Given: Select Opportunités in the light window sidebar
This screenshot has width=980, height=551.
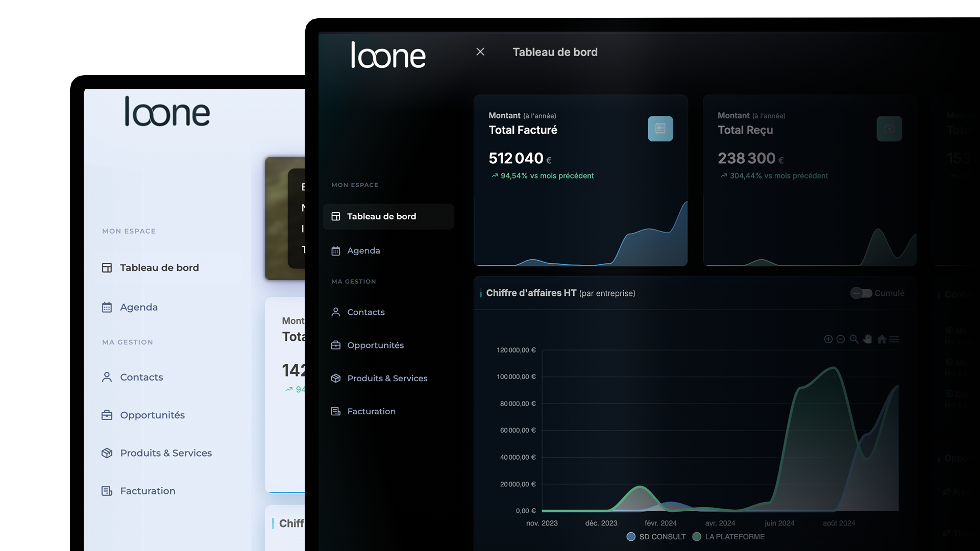Looking at the screenshot, I should [x=152, y=415].
